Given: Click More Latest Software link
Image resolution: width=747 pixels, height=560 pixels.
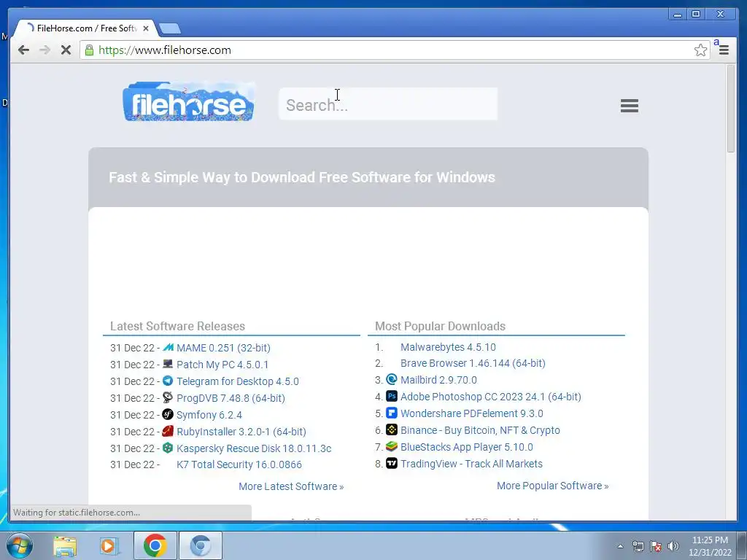Looking at the screenshot, I should 291,486.
